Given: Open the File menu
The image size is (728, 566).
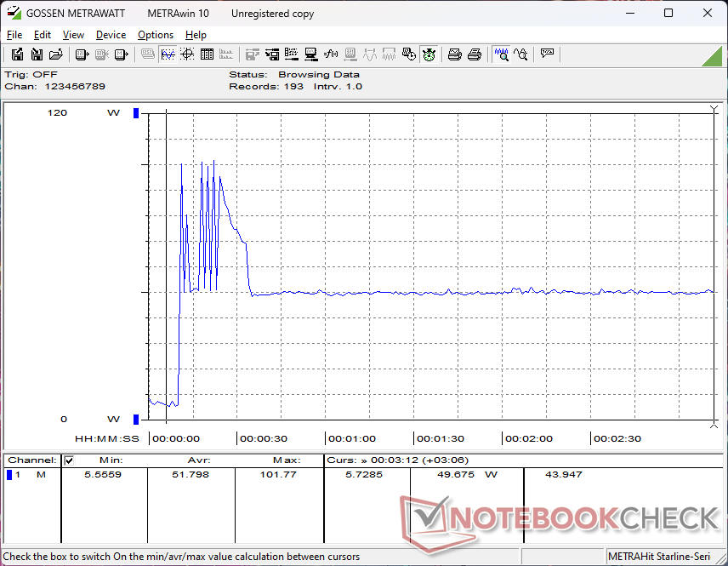Looking at the screenshot, I should (x=14, y=35).
